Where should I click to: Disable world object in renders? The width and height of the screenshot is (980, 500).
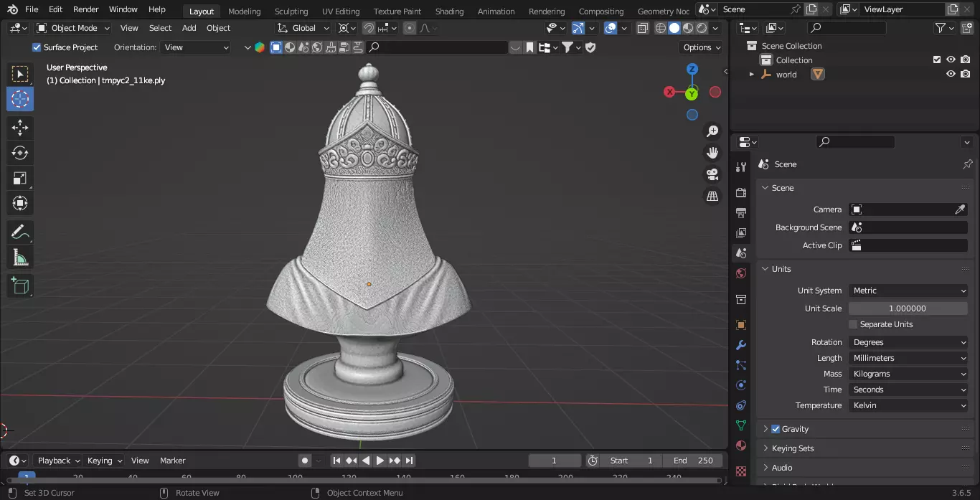tap(966, 75)
